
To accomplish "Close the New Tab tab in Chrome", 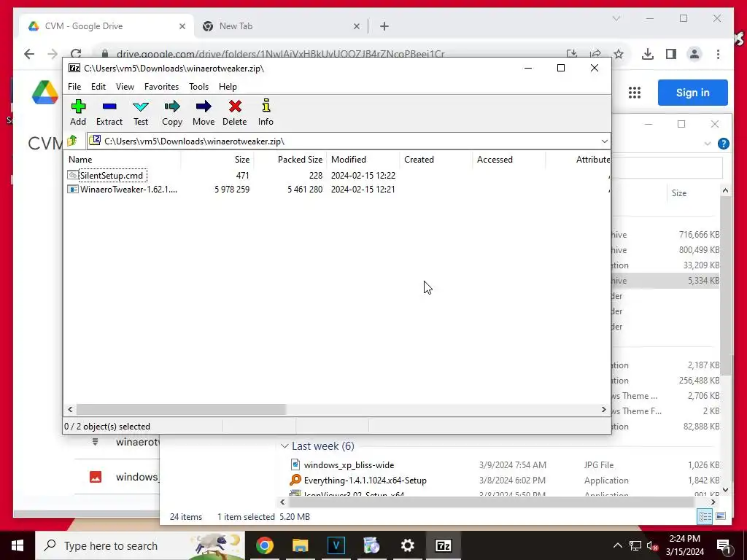I will pos(356,27).
